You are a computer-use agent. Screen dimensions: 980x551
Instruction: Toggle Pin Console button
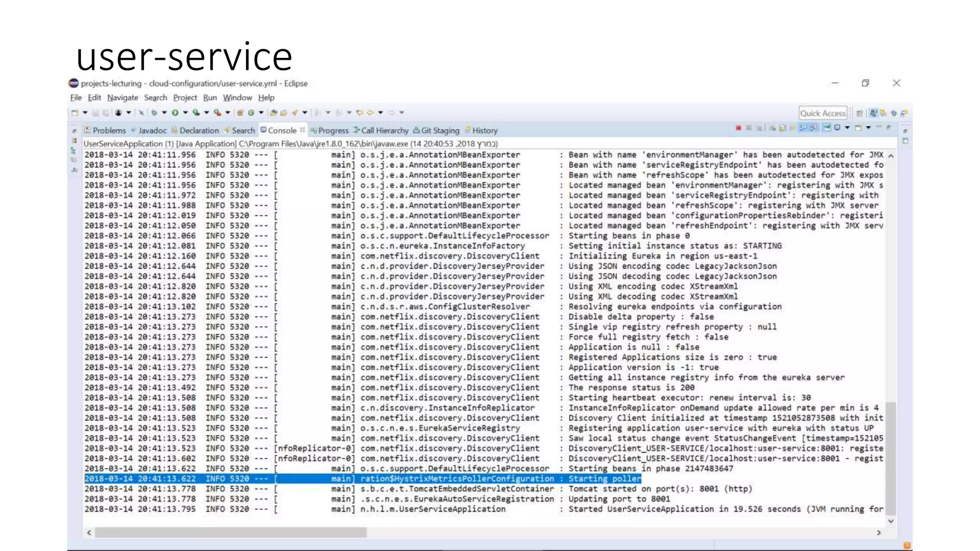(826, 128)
